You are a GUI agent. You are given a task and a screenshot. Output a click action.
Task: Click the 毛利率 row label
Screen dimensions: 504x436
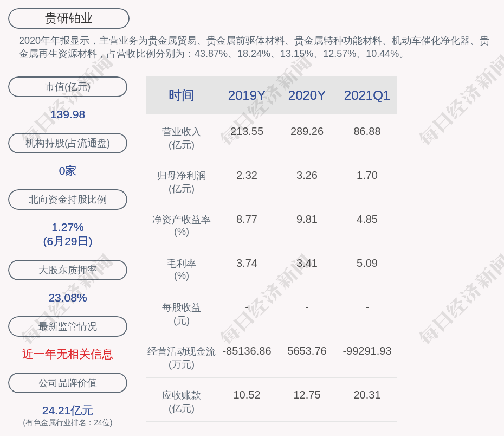click(182, 270)
